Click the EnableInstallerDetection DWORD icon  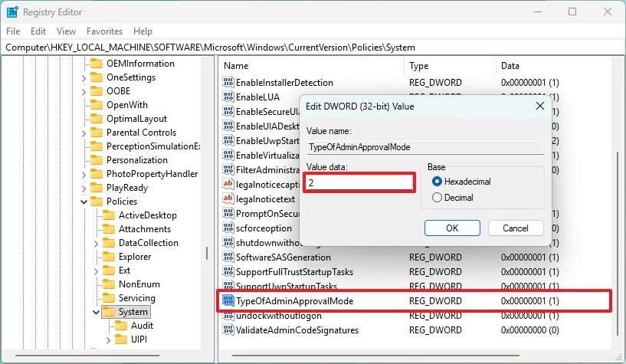pos(228,82)
